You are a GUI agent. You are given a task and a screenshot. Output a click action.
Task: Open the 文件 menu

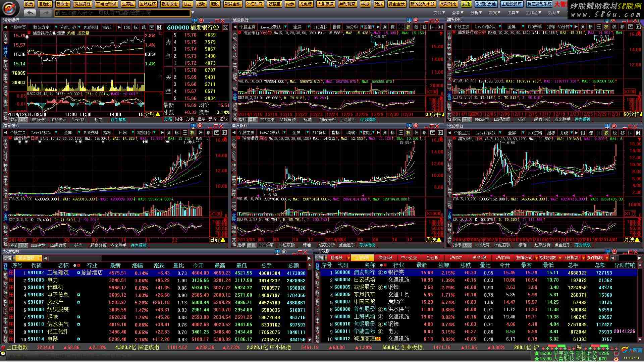[439, 13]
